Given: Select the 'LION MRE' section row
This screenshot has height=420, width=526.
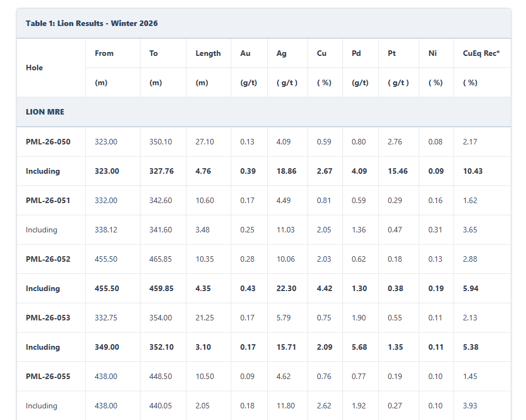Looking at the screenshot, I should [x=45, y=112].
